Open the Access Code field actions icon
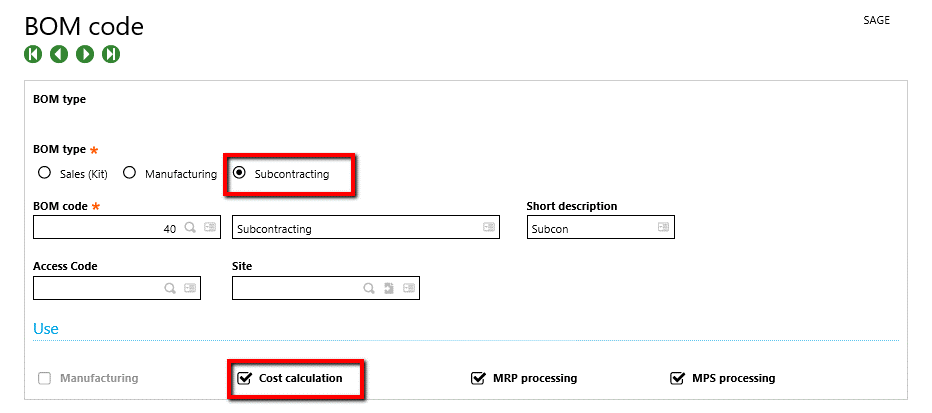Image resolution: width=932 pixels, height=413 pixels. 190,289
